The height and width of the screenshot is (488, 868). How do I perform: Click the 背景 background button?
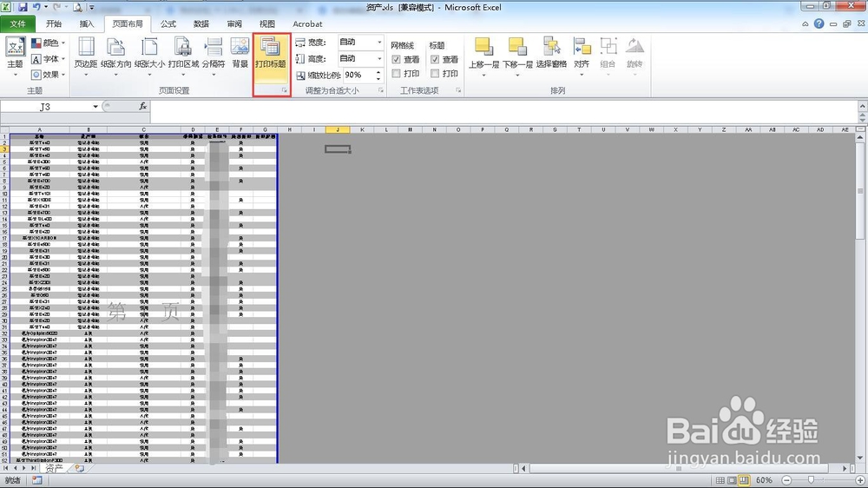tap(240, 54)
